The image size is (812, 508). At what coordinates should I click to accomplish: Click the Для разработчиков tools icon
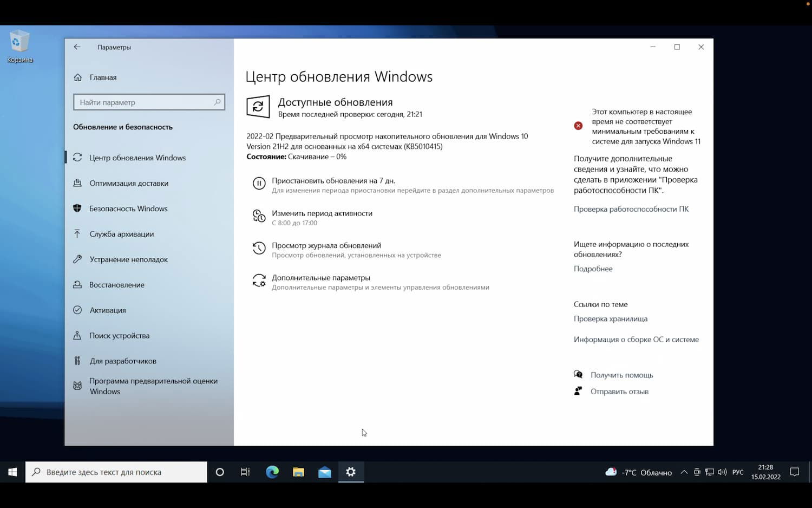77,361
